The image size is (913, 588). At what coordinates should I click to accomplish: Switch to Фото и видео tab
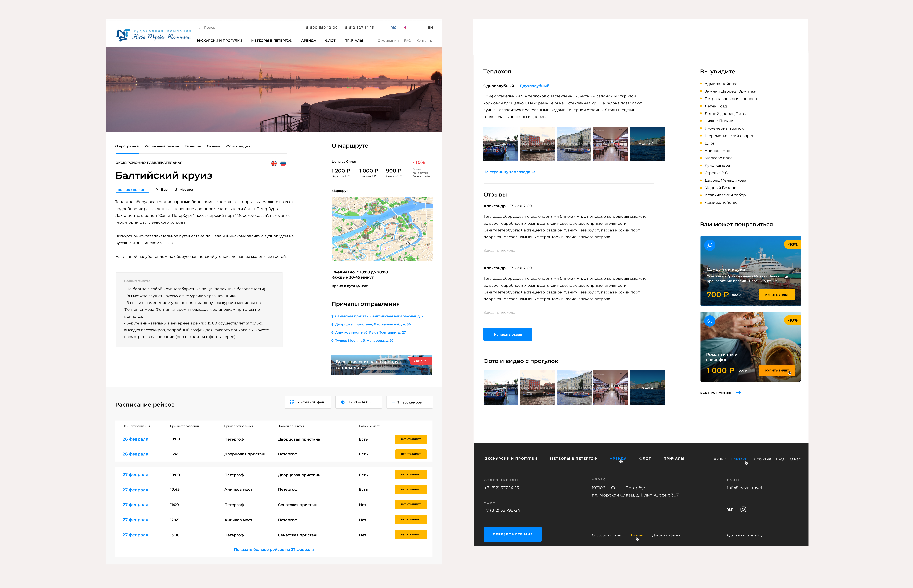tap(238, 146)
